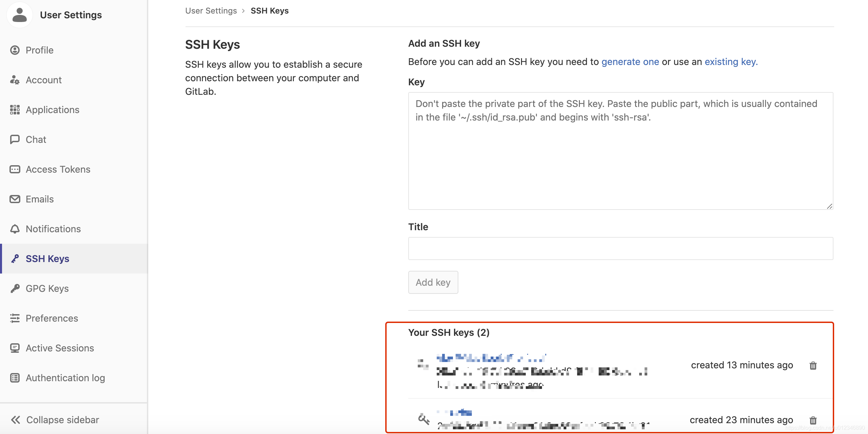Focus the Title input field
The height and width of the screenshot is (434, 868).
point(621,248)
